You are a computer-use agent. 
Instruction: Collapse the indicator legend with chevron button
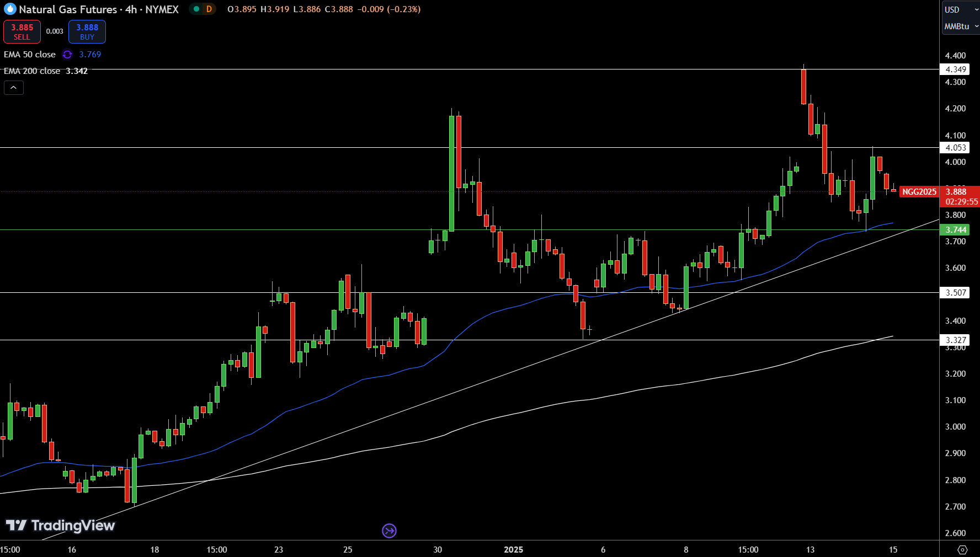14,88
